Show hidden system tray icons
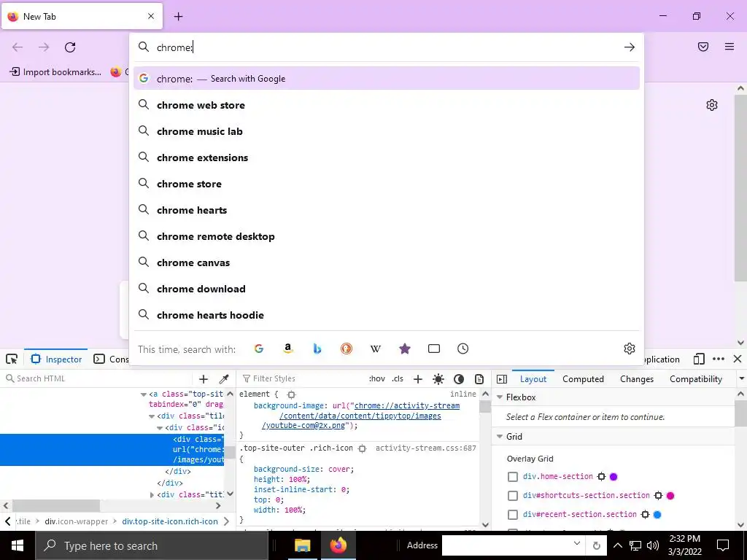The image size is (747, 560). point(617,545)
